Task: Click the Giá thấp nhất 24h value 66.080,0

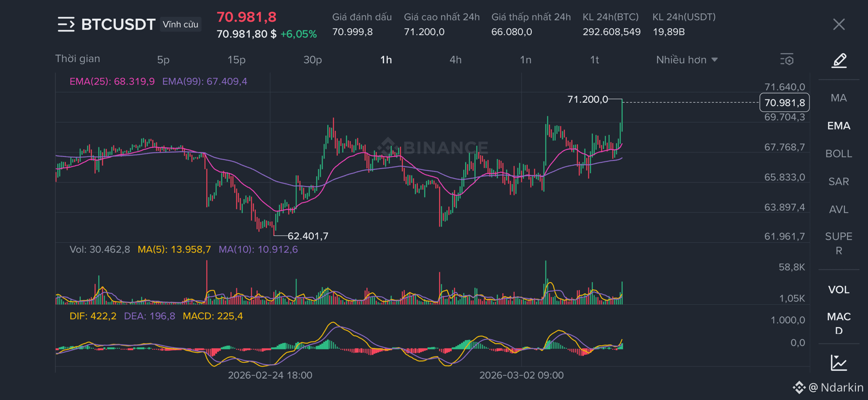Action: pyautogui.click(x=512, y=32)
